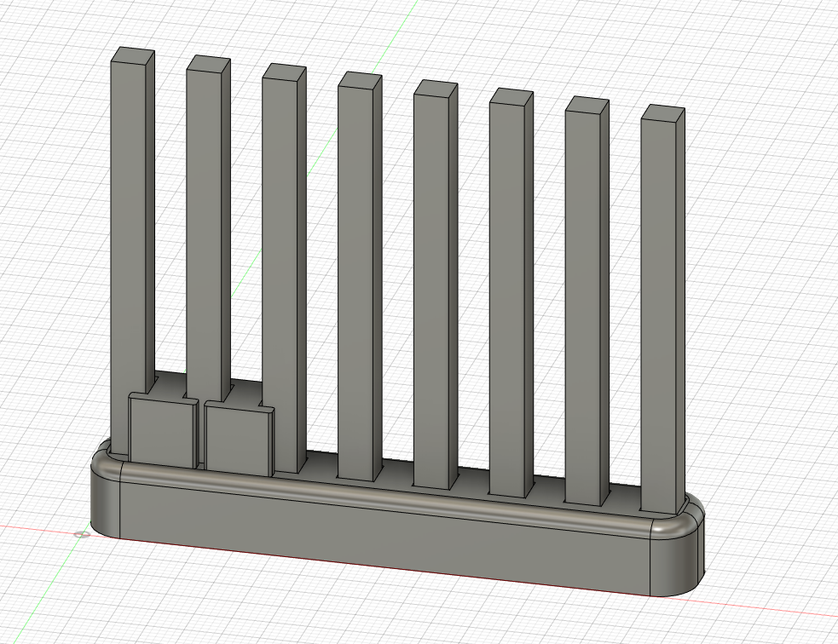Select the top face of the leftmost bar
The image size is (838, 644).
click(x=134, y=56)
